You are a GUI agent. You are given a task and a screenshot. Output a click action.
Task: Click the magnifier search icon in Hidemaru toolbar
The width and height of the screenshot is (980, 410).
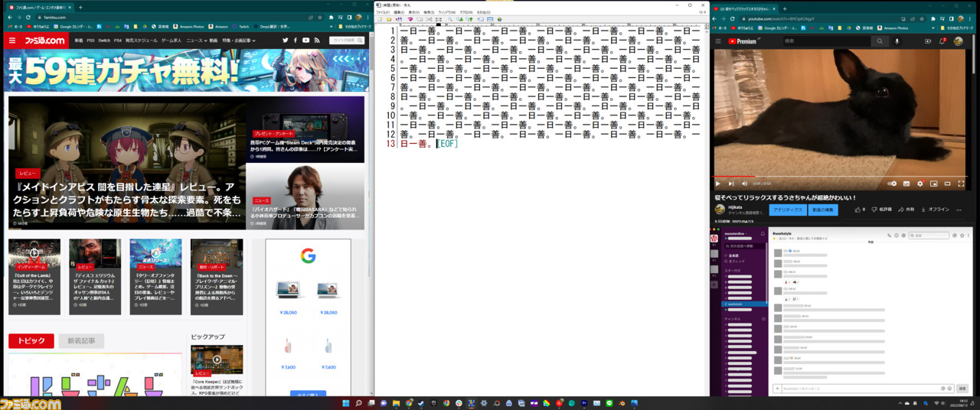coord(450,19)
